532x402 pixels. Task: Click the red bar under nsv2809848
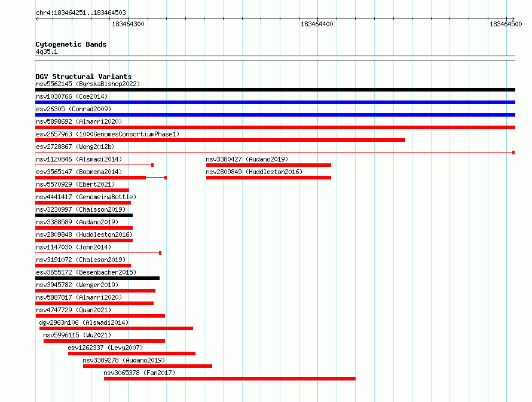click(84, 240)
